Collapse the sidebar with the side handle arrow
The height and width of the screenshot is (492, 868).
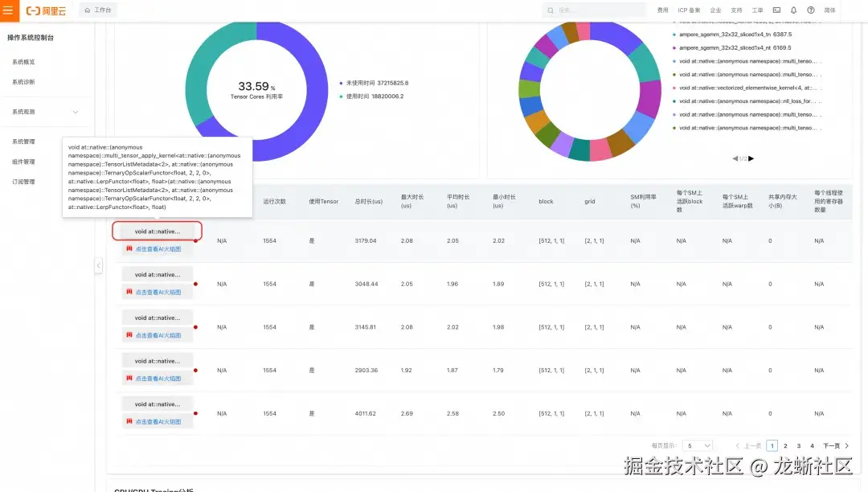pyautogui.click(x=99, y=265)
